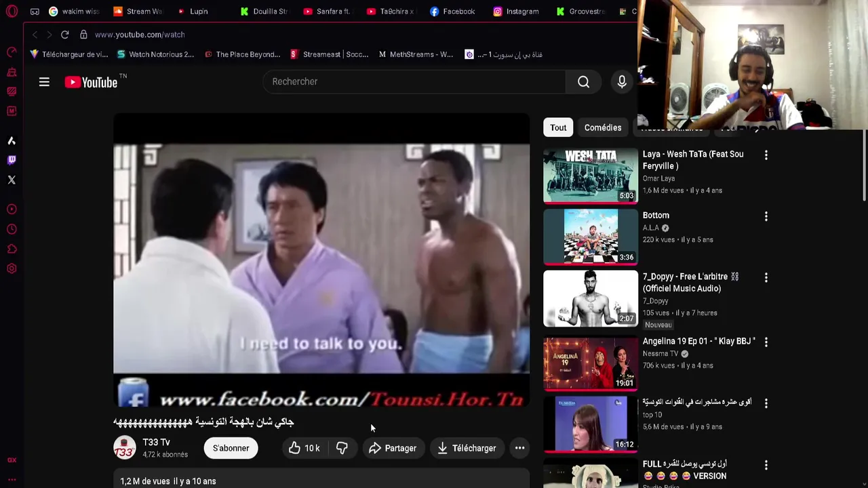Switch to the Groovestre tab
The height and width of the screenshot is (488, 868).
[580, 12]
